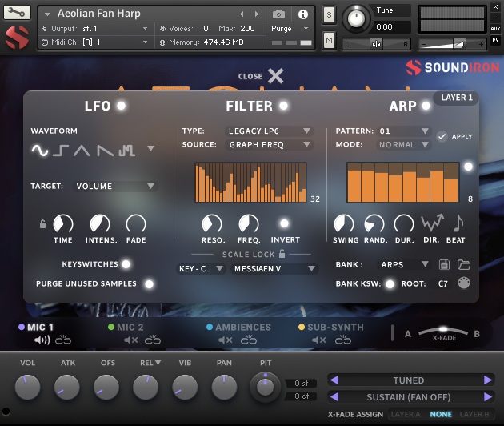Image resolution: width=504 pixels, height=426 pixels.
Task: Set X-Fade assign to NONE
Action: [x=441, y=414]
